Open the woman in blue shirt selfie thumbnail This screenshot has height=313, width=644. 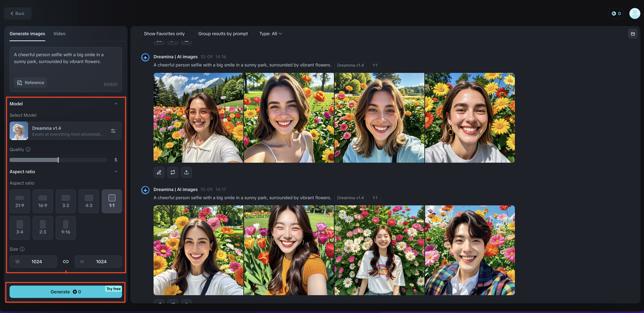379,118
